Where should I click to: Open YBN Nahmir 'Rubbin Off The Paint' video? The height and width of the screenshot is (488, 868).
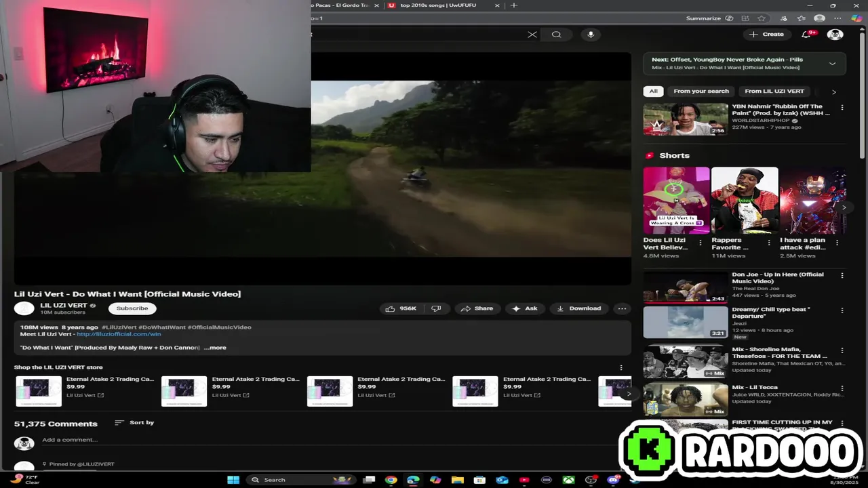686,119
